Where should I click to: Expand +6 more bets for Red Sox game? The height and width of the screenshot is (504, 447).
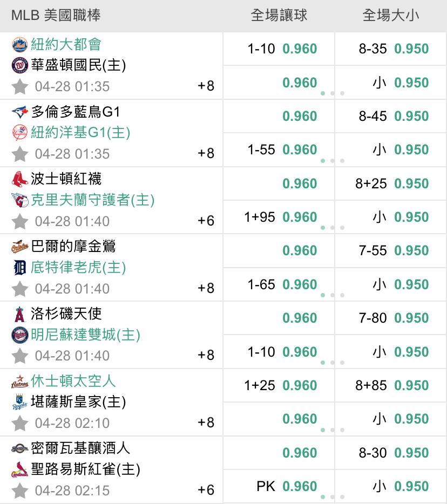[x=206, y=221]
